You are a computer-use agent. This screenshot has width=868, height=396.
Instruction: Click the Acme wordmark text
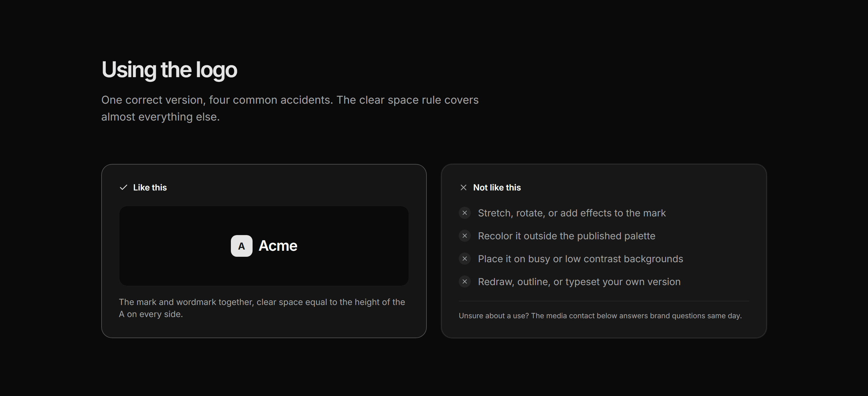[x=278, y=246]
